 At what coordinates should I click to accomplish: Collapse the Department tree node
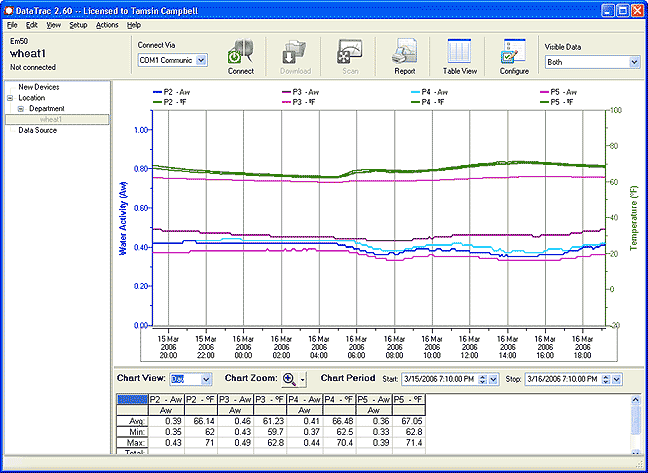(20, 108)
